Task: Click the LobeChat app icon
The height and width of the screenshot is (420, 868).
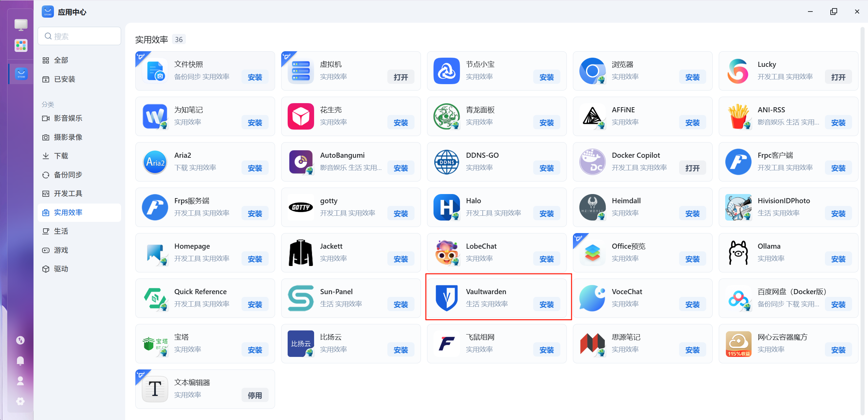Action: [x=446, y=253]
